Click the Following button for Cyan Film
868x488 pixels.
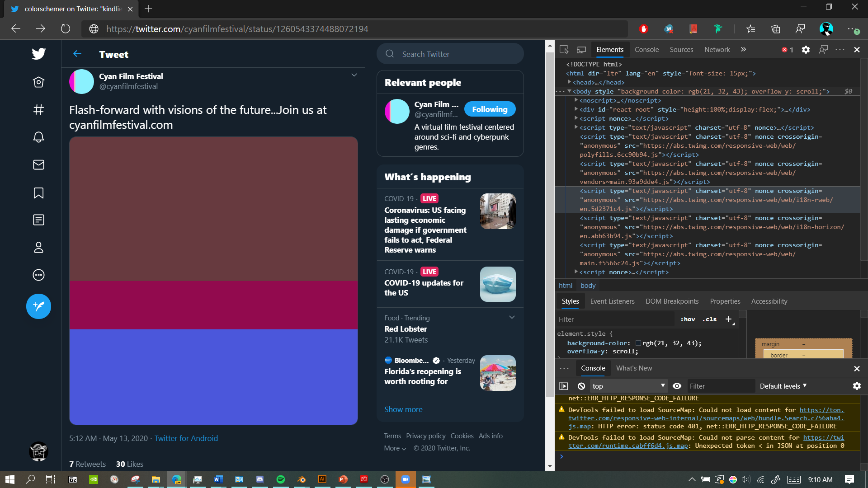coord(490,109)
